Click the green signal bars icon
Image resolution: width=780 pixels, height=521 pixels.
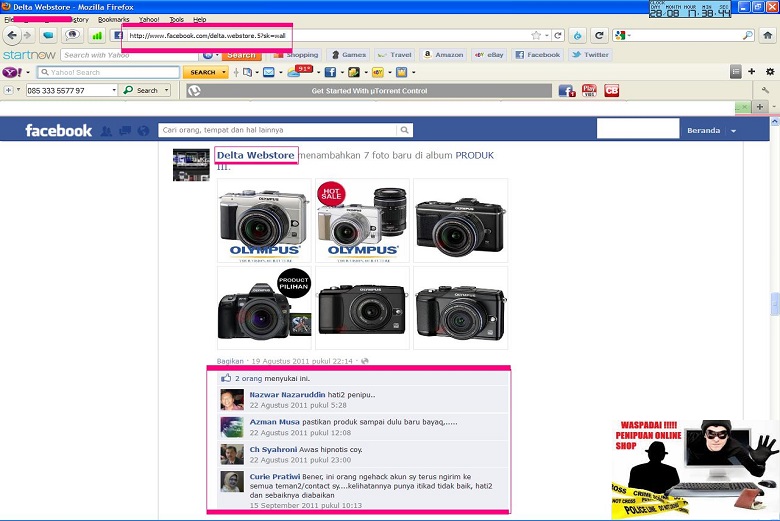pos(97,35)
